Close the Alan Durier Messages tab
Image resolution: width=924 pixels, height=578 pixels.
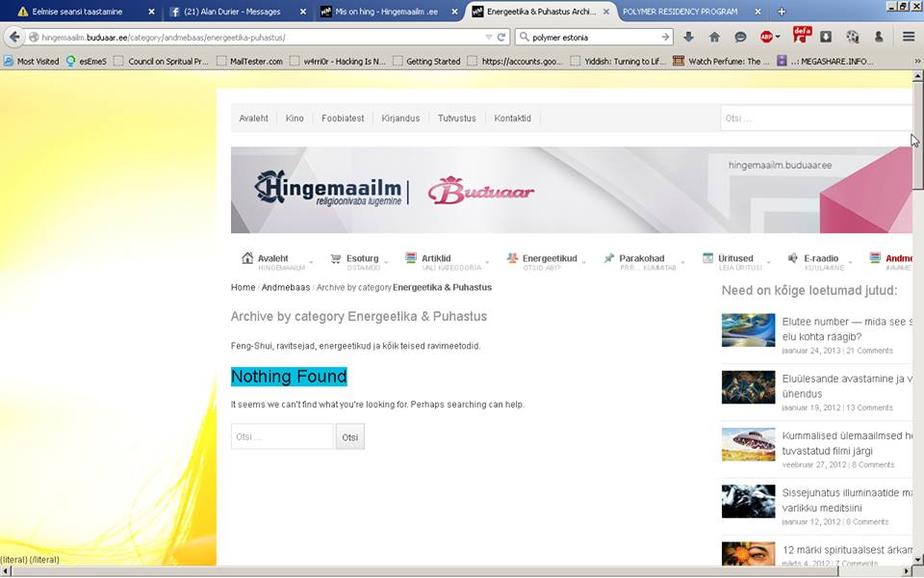coord(303,12)
